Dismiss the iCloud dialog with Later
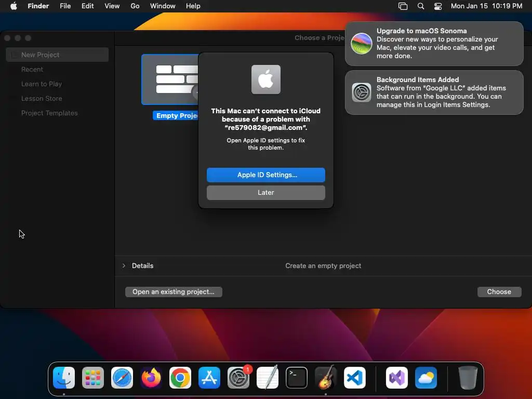 coord(266,193)
